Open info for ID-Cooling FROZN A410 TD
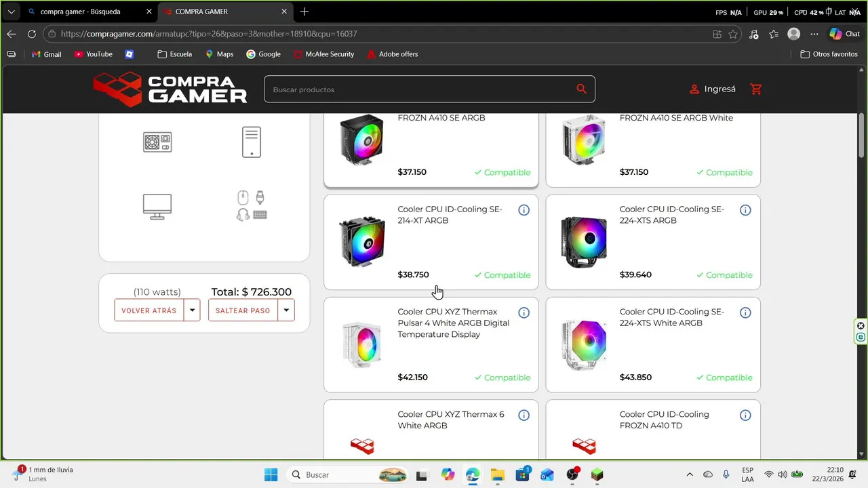The image size is (868, 488). click(745, 415)
